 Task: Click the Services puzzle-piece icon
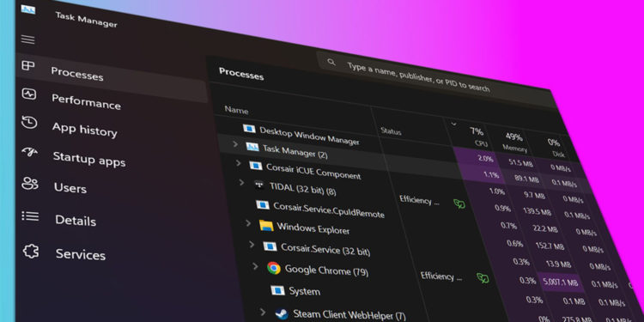(31, 251)
